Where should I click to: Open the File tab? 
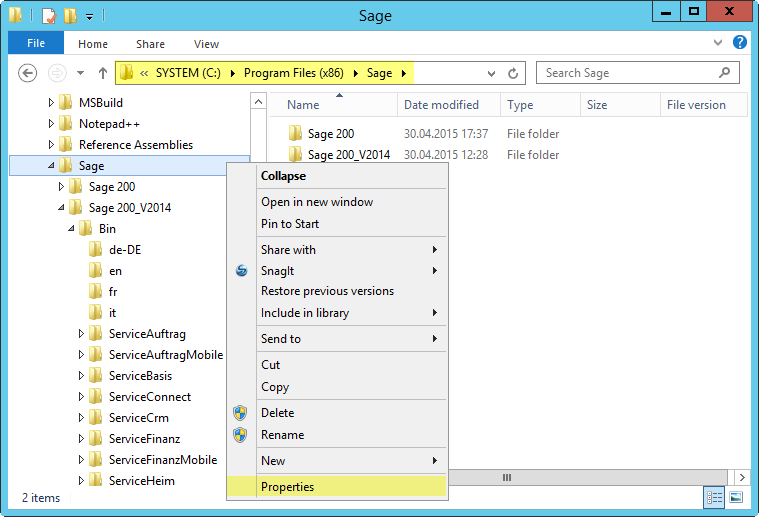(x=36, y=43)
